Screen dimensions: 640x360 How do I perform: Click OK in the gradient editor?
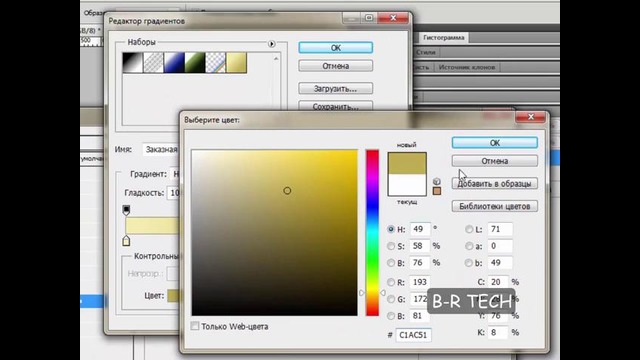click(x=336, y=48)
